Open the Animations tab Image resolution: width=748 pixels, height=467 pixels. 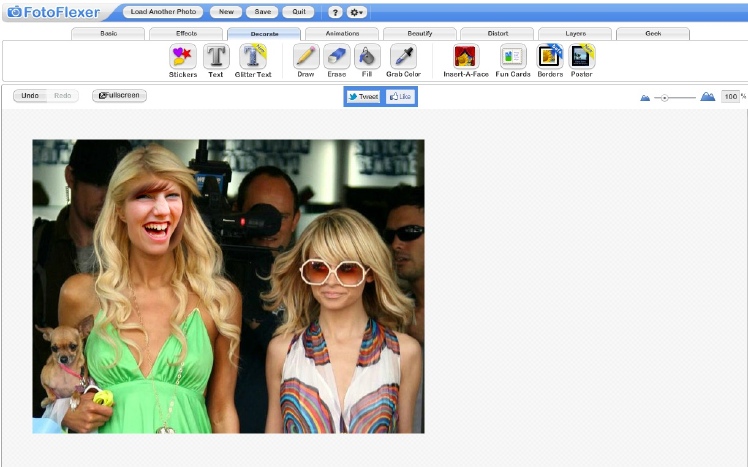pos(342,34)
